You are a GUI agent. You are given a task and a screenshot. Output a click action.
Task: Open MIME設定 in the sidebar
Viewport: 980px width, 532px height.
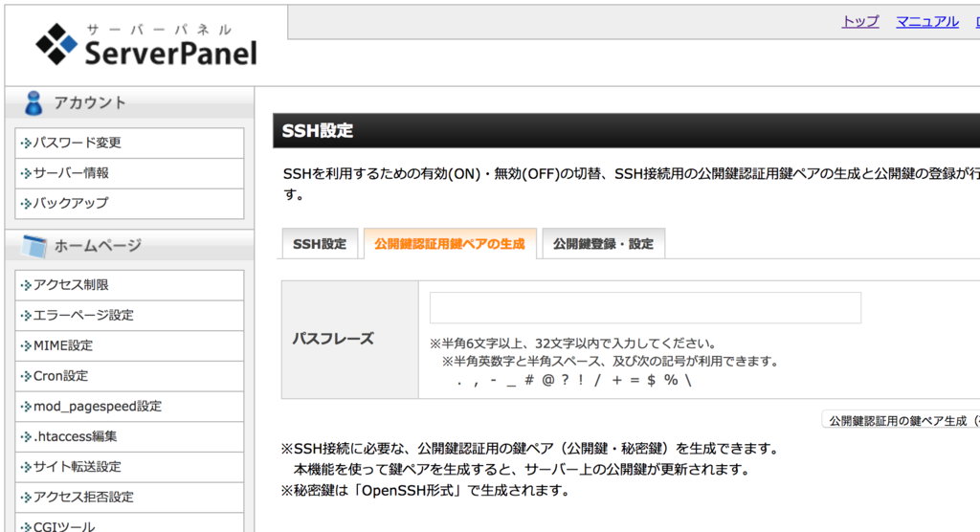pyautogui.click(x=129, y=345)
